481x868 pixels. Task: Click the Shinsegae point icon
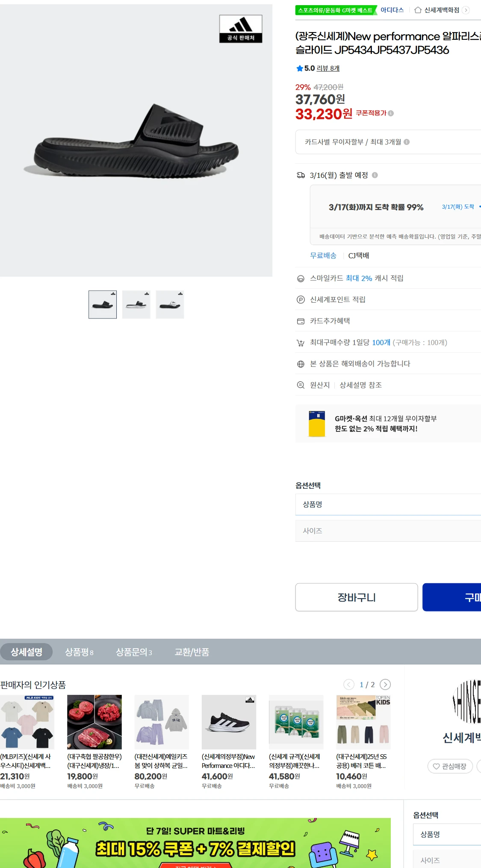pyautogui.click(x=301, y=300)
